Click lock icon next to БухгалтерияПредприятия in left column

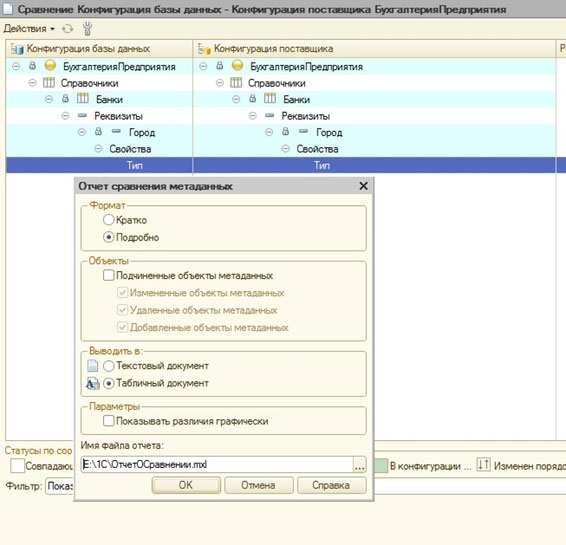coord(32,66)
